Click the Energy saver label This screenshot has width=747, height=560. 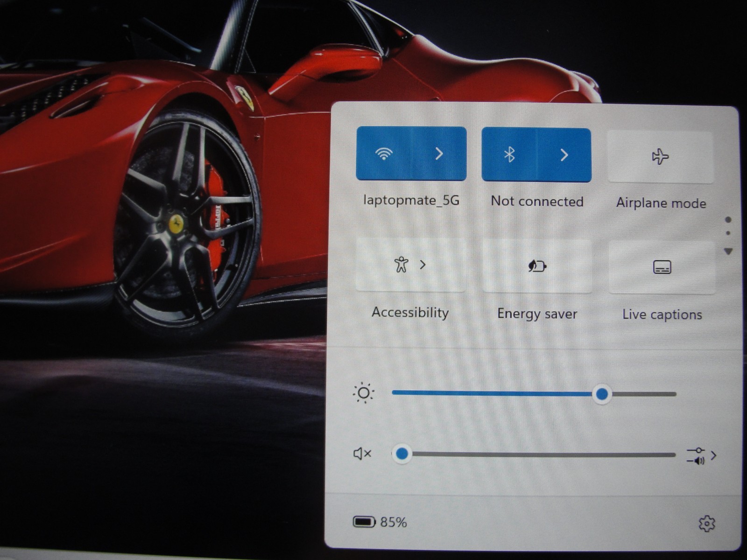point(537,314)
